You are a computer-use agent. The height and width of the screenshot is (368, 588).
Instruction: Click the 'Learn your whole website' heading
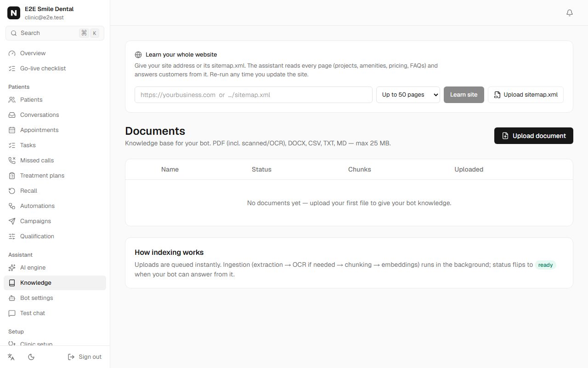coord(181,55)
